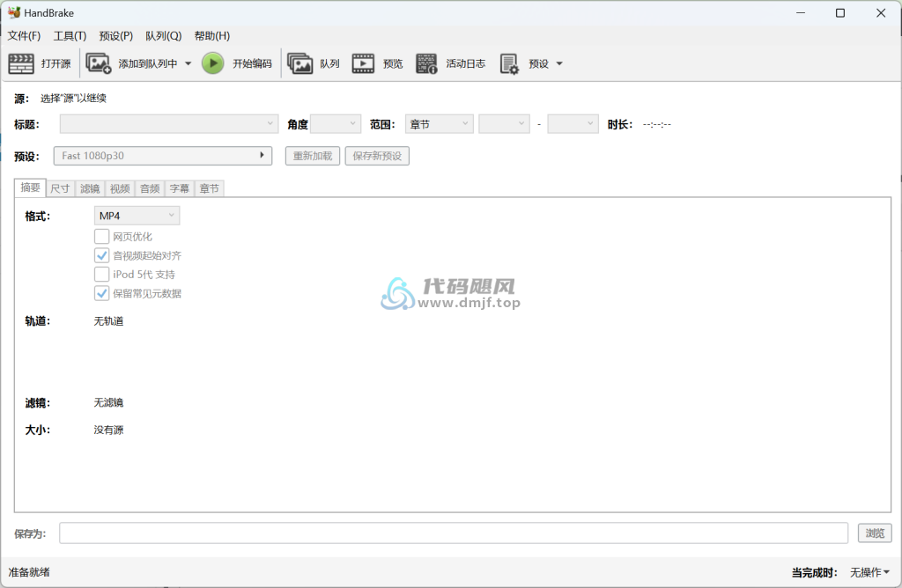The image size is (902, 588).
Task: Open the range start chapter dropdown
Action: point(504,124)
